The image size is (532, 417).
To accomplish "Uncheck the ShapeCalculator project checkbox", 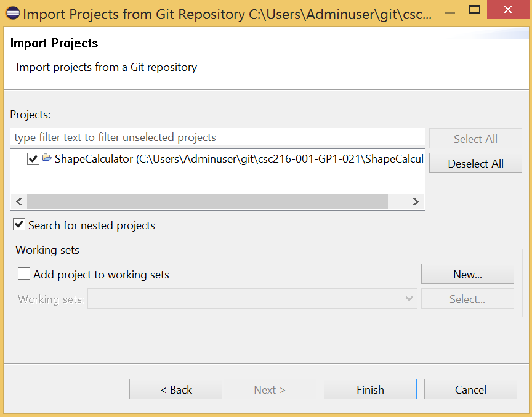I will click(33, 158).
